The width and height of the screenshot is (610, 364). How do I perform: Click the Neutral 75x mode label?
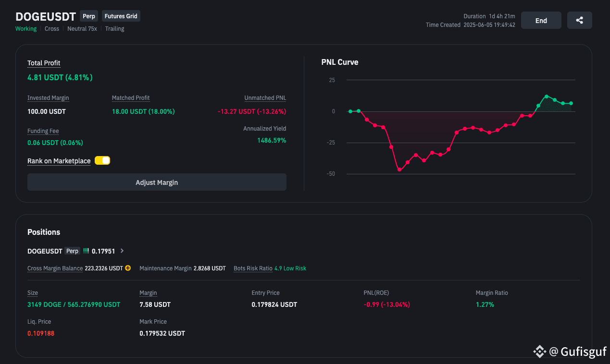82,29
